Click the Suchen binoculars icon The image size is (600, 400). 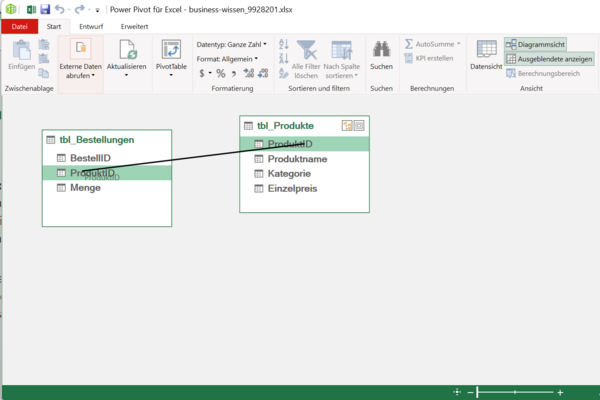point(382,49)
